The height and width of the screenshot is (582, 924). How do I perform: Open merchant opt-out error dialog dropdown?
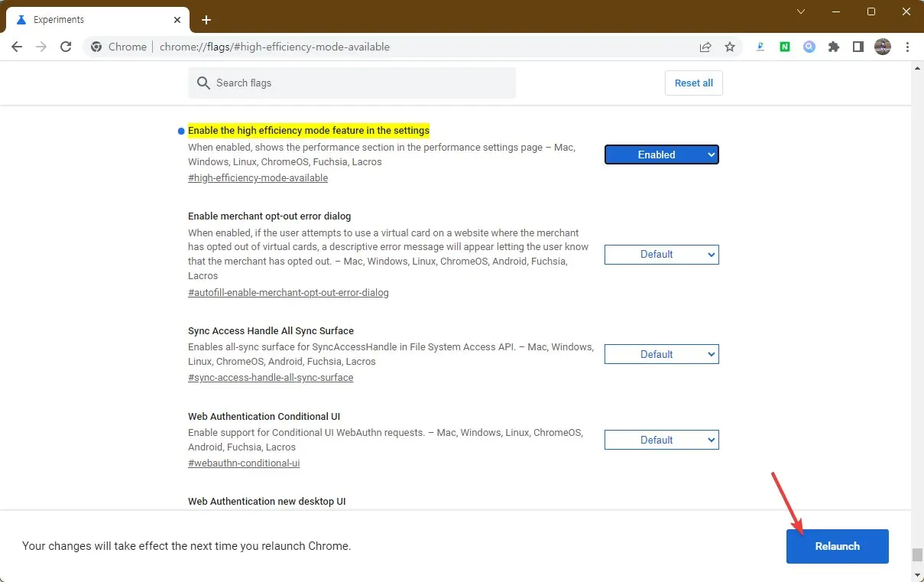pyautogui.click(x=662, y=254)
